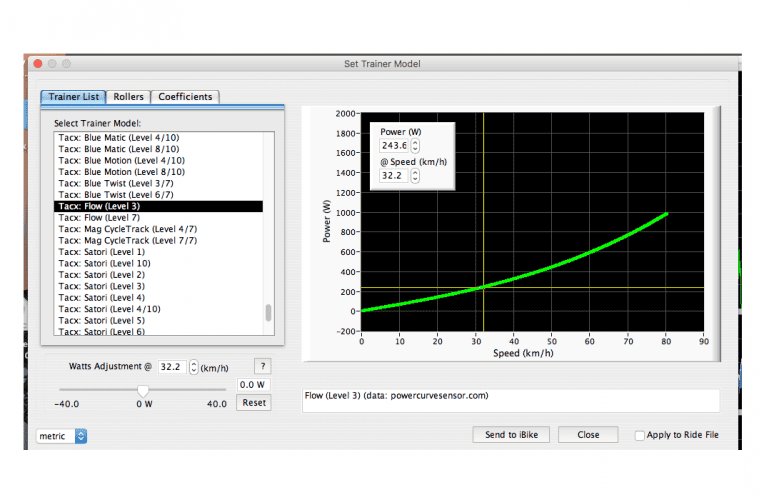Image resolution: width=759 pixels, height=500 pixels.
Task: Click the Watts Adjustment speed input field
Action: (171, 367)
